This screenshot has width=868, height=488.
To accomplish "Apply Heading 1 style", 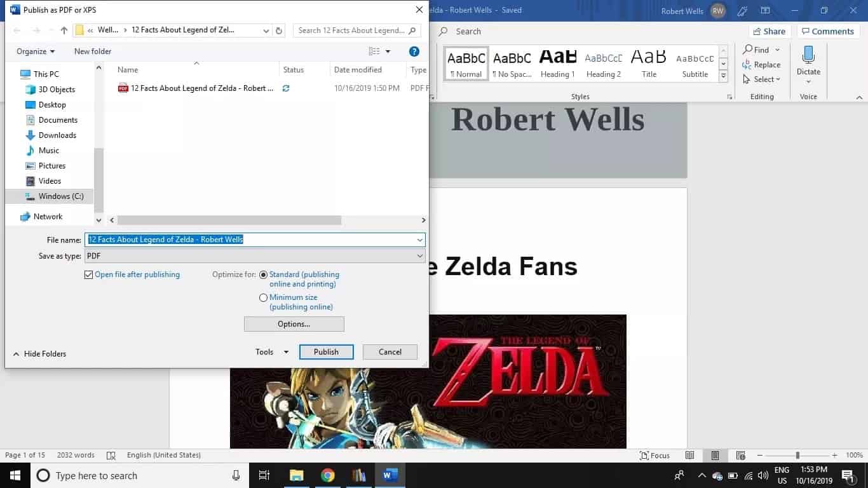I will click(x=558, y=64).
